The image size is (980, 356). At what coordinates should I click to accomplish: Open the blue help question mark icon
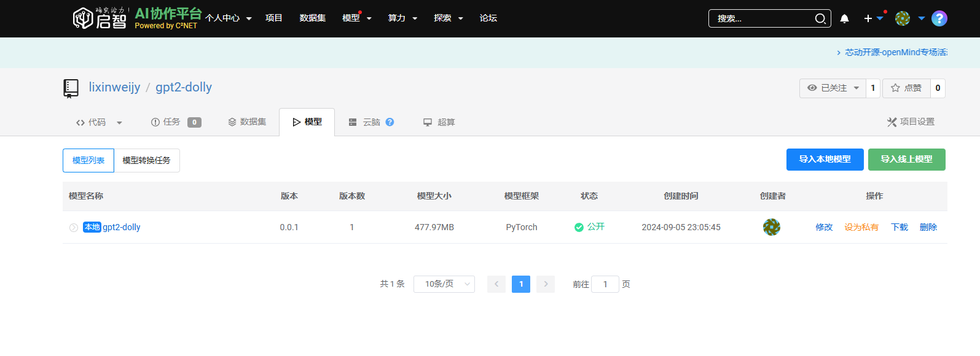tap(939, 18)
